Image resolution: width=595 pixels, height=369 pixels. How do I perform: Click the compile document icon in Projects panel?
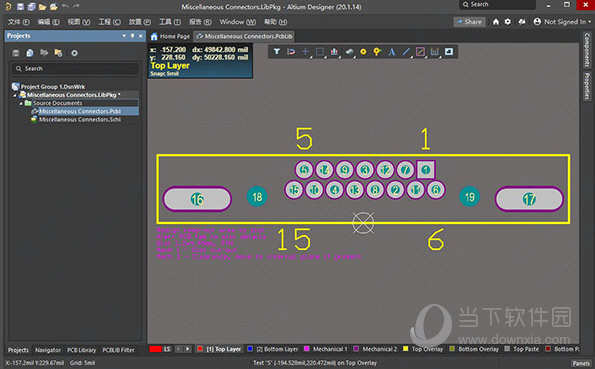click(30, 53)
